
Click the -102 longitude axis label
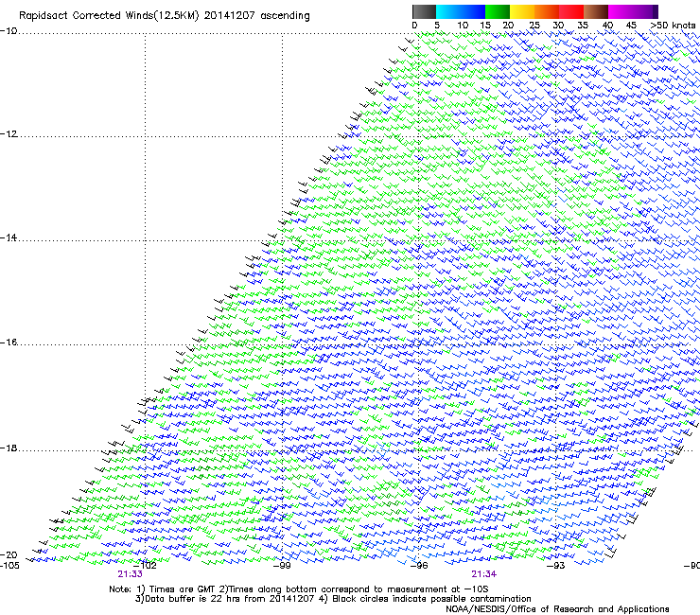tap(145, 566)
